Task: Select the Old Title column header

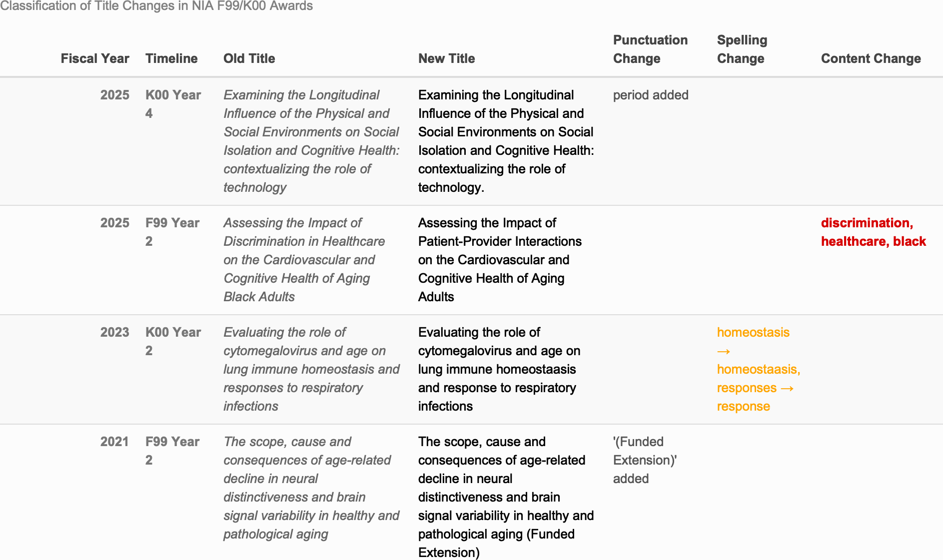Action: click(x=249, y=58)
